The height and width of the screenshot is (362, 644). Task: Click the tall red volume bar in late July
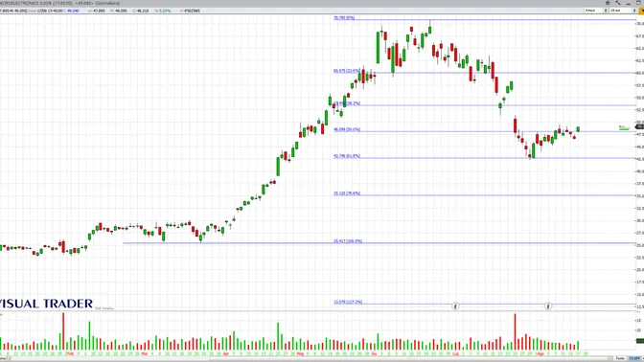(x=515, y=331)
